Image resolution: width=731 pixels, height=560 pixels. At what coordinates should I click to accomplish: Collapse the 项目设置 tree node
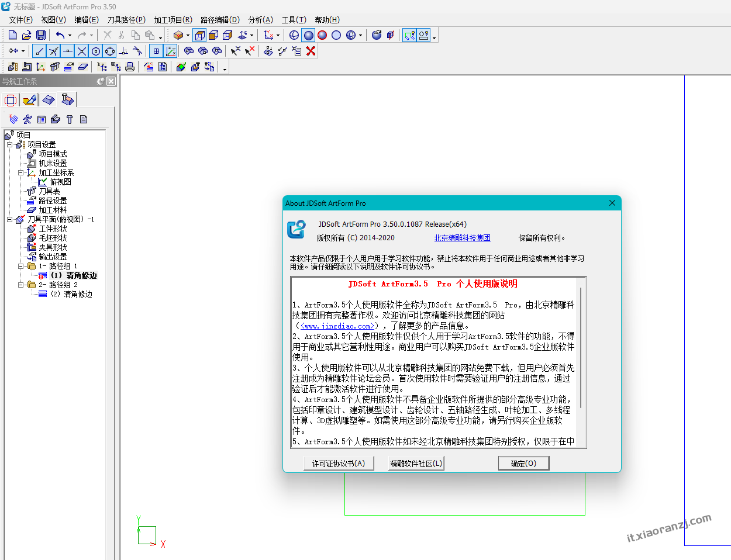(9, 144)
